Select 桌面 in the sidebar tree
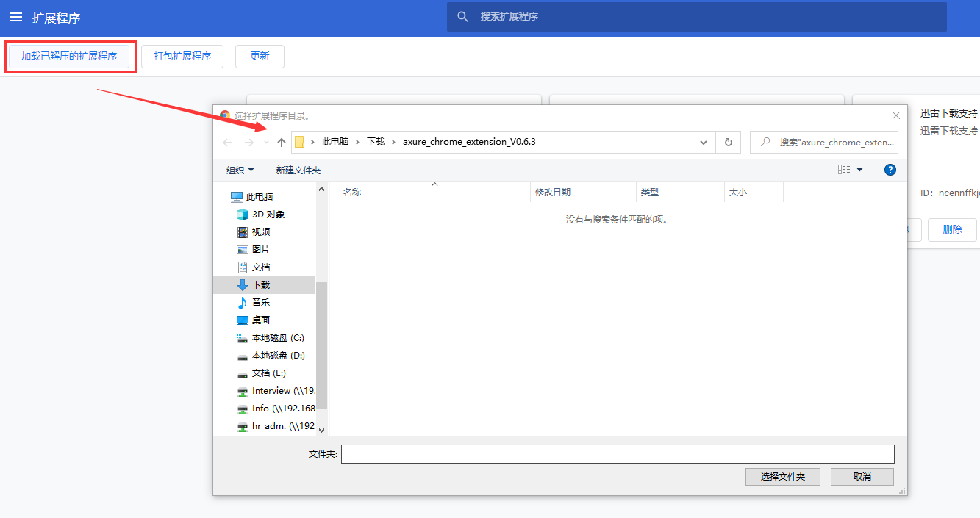This screenshot has height=518, width=980. 260,320
